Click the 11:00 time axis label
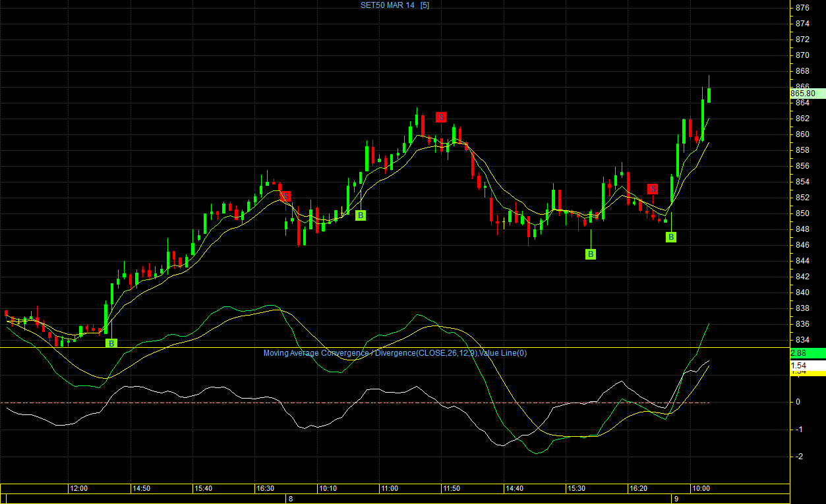The width and height of the screenshot is (826, 504). point(390,489)
